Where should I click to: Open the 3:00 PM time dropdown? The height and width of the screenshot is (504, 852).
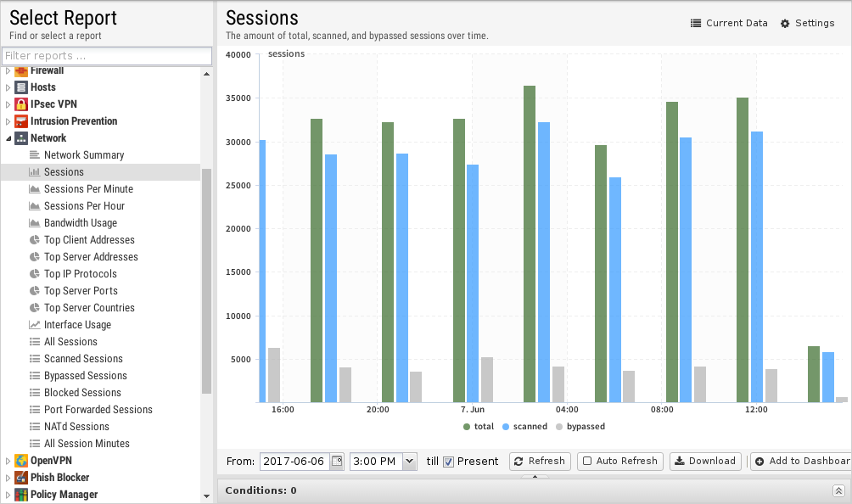(x=410, y=461)
